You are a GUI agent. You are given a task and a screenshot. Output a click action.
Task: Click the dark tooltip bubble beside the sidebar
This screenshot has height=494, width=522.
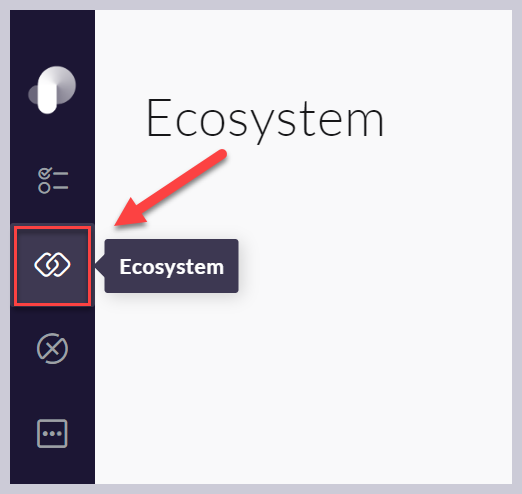tap(171, 266)
